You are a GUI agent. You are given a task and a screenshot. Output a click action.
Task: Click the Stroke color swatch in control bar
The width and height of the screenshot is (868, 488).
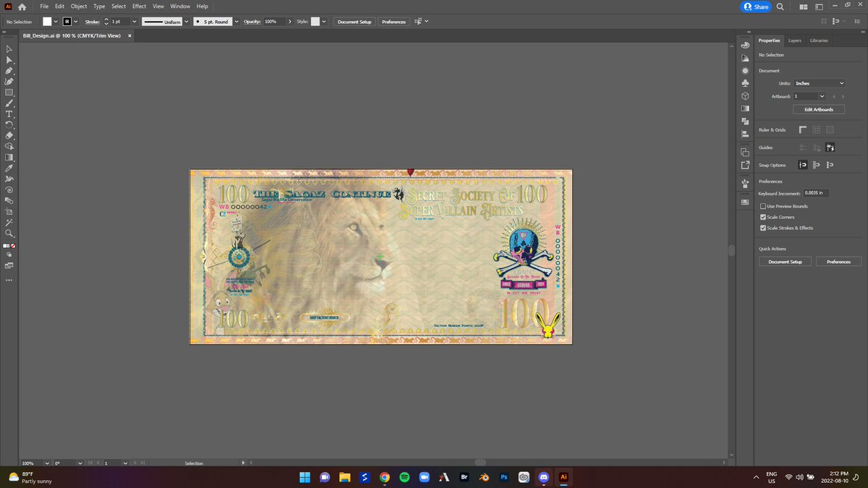66,22
